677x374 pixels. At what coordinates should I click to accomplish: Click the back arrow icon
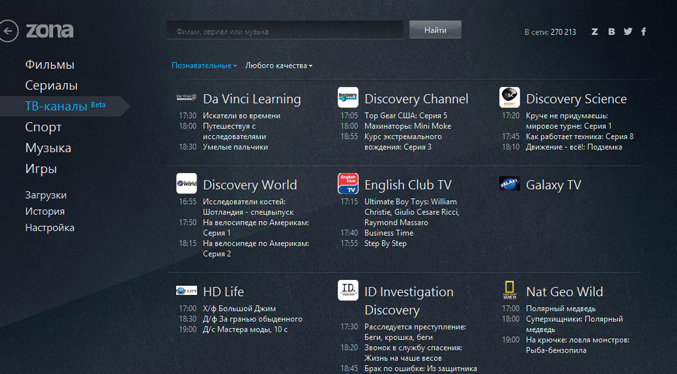tap(8, 31)
